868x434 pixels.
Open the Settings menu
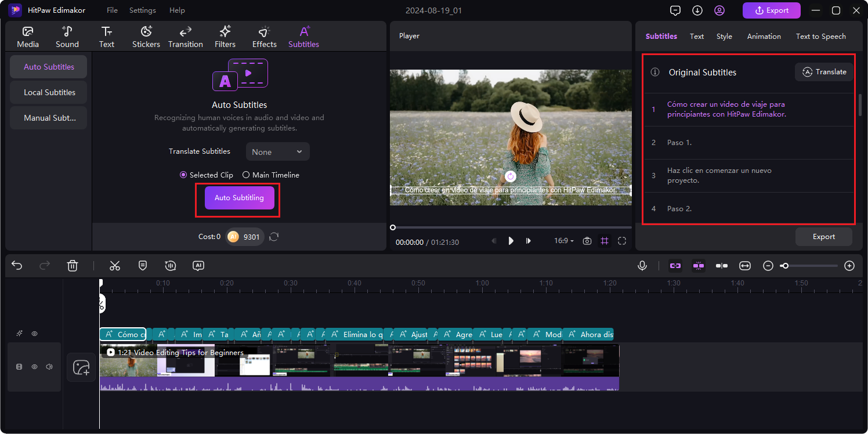tap(143, 10)
